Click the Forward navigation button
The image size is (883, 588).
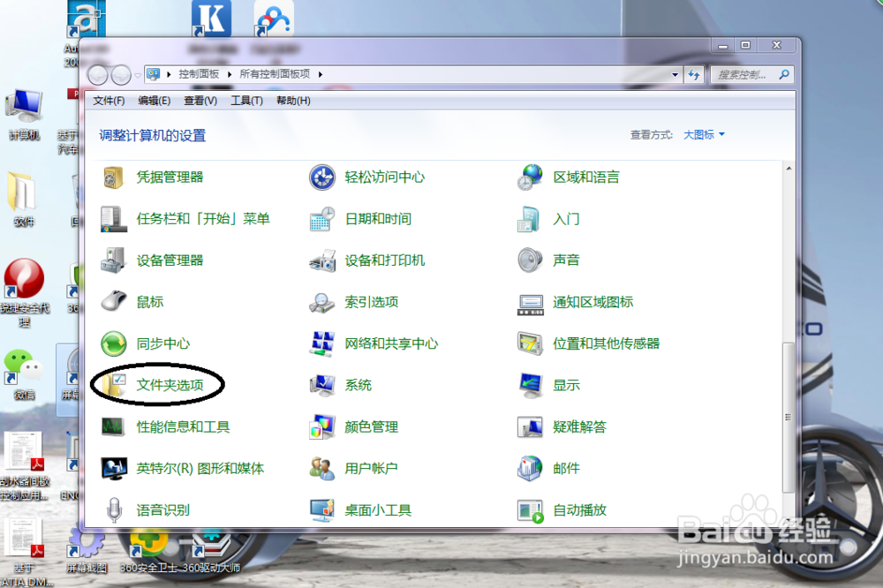pos(120,74)
